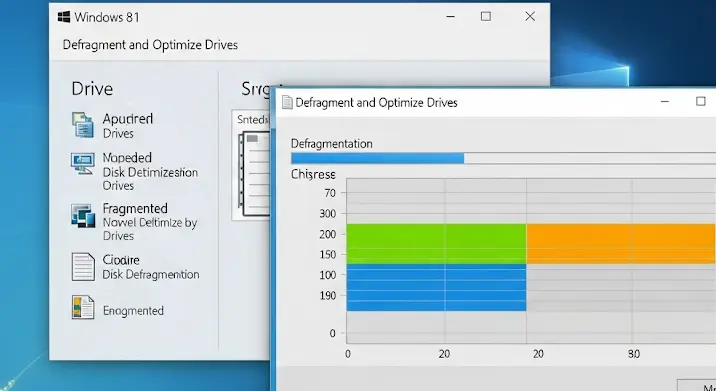Click the "Enogmented" label text
716x391 pixels.
133,311
